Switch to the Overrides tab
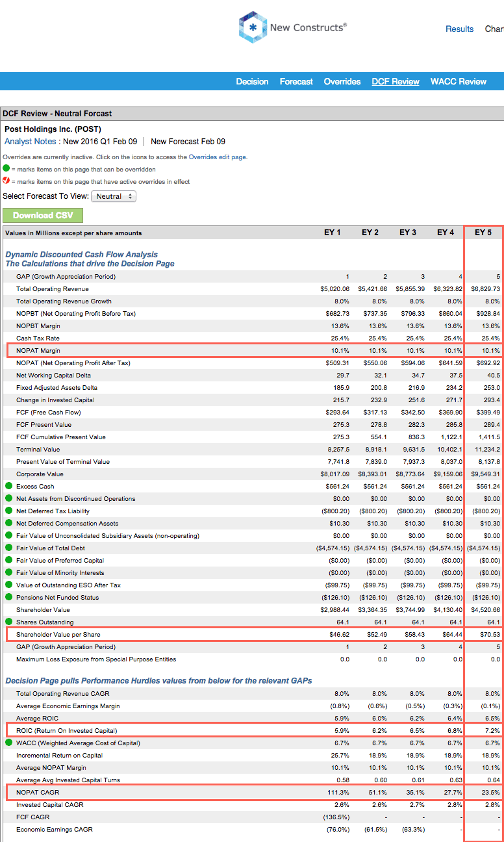This screenshot has width=504, height=842. click(x=342, y=81)
